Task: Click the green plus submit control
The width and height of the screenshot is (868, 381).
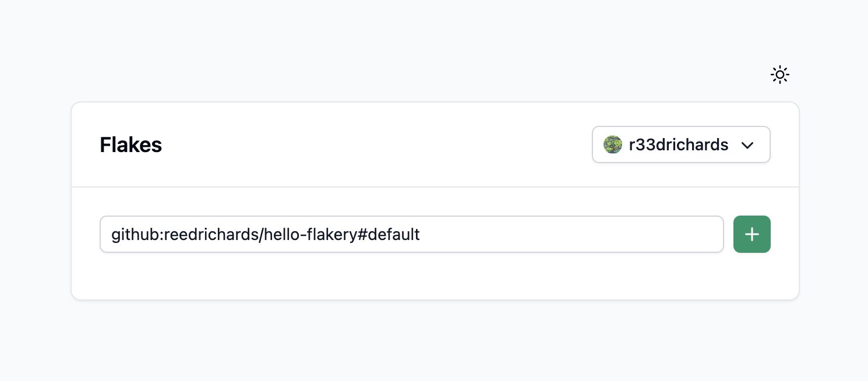Action: point(751,234)
